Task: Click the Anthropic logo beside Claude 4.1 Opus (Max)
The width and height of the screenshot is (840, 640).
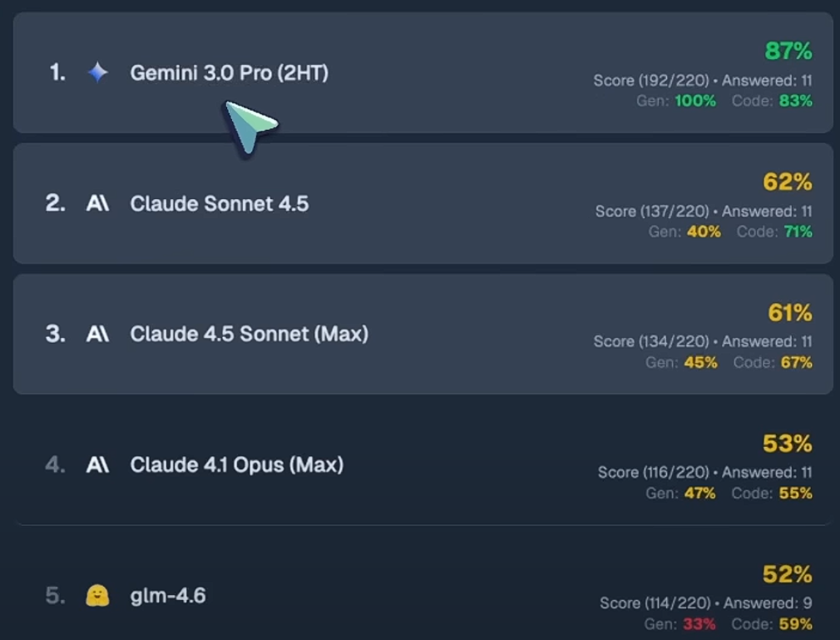Action: coord(97,465)
